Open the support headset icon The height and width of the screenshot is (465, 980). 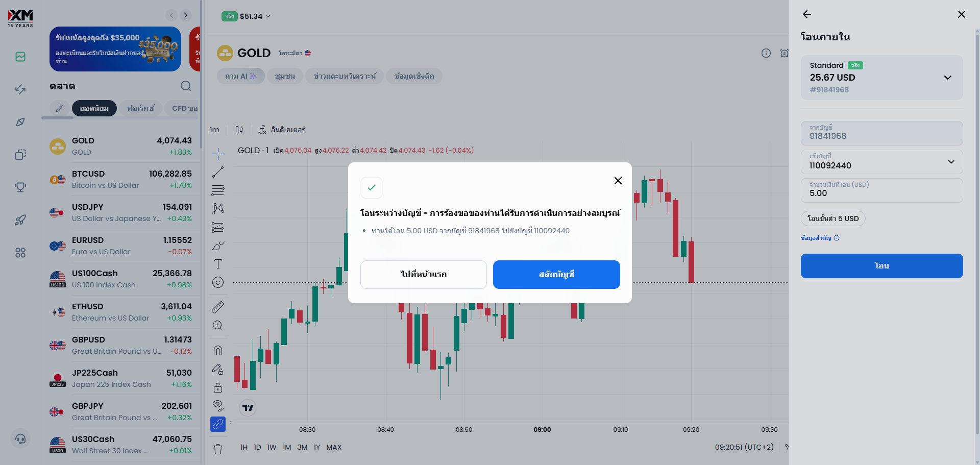pos(20,438)
